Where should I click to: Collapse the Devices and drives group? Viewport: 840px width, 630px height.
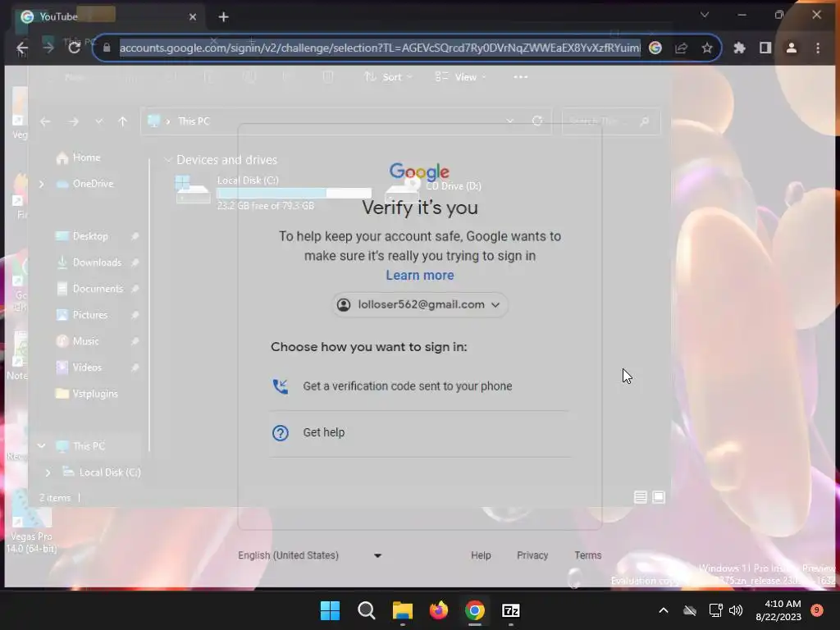(167, 160)
